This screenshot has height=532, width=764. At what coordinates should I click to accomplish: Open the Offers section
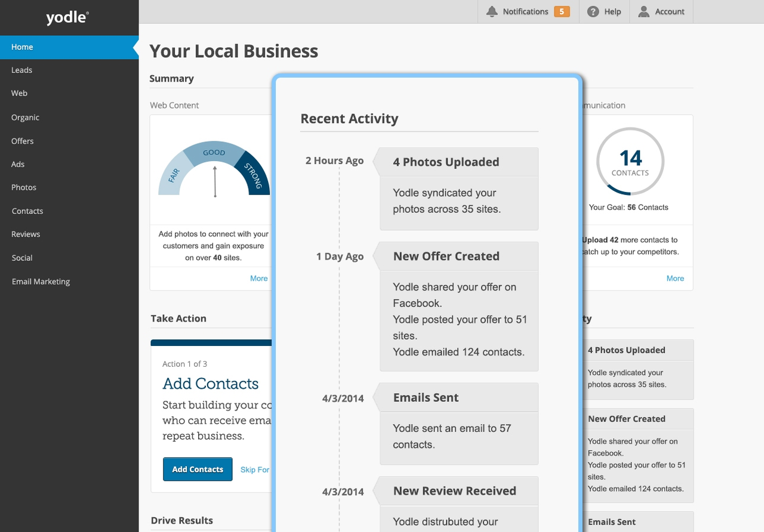pyautogui.click(x=22, y=141)
